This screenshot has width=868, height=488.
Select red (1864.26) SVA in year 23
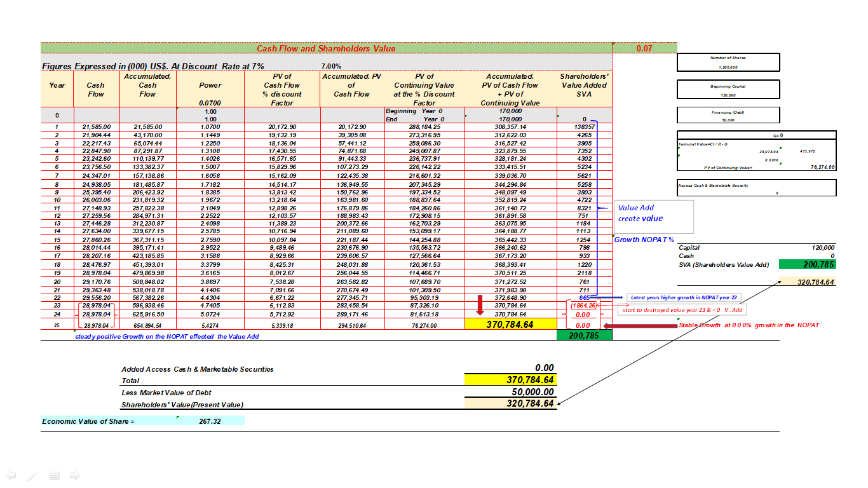click(582, 305)
